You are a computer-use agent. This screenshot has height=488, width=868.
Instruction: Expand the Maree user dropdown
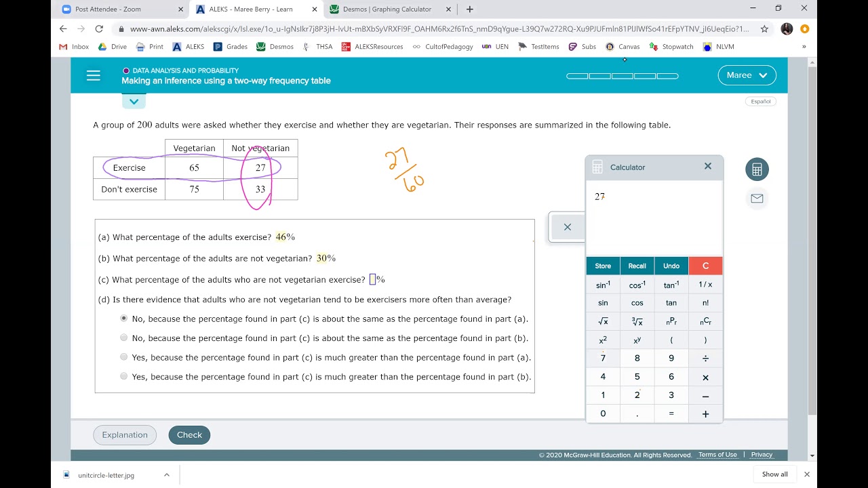[747, 75]
